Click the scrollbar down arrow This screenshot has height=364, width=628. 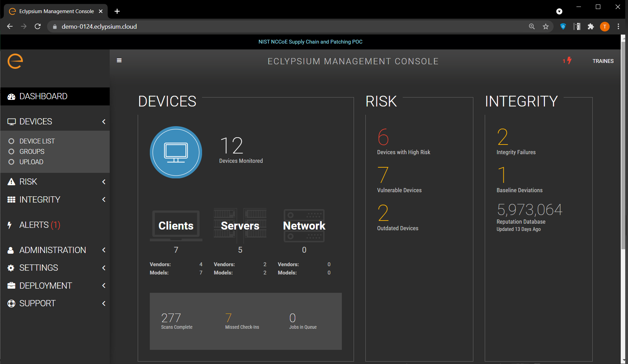click(623, 361)
